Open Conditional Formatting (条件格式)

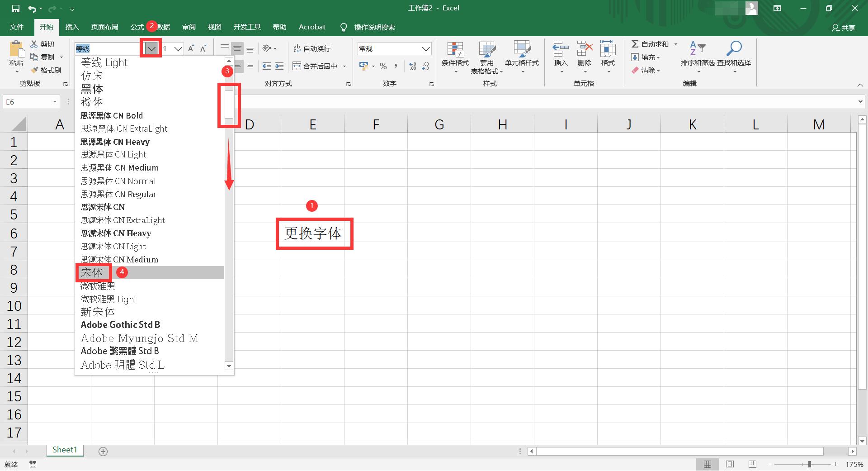(455, 57)
